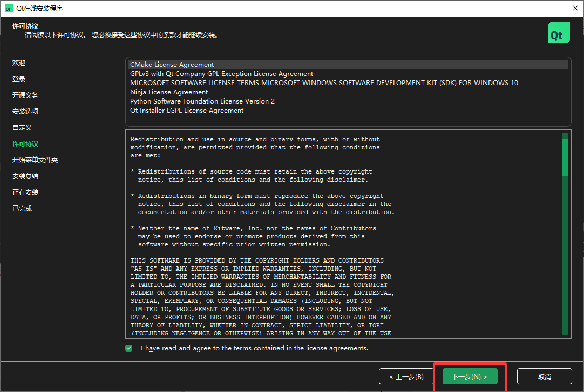Select the GPLv3 Qt Company license entry
Viewport: 584px width, 392px height.
click(x=221, y=73)
